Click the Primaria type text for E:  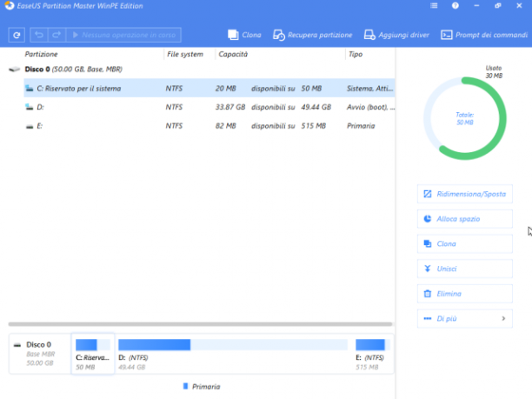click(361, 126)
